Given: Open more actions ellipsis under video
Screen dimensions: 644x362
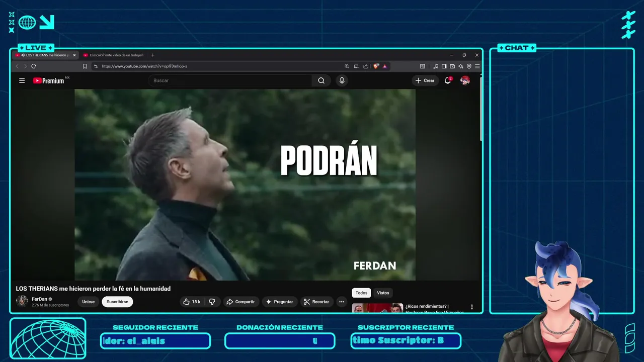Looking at the screenshot, I should coord(342,302).
